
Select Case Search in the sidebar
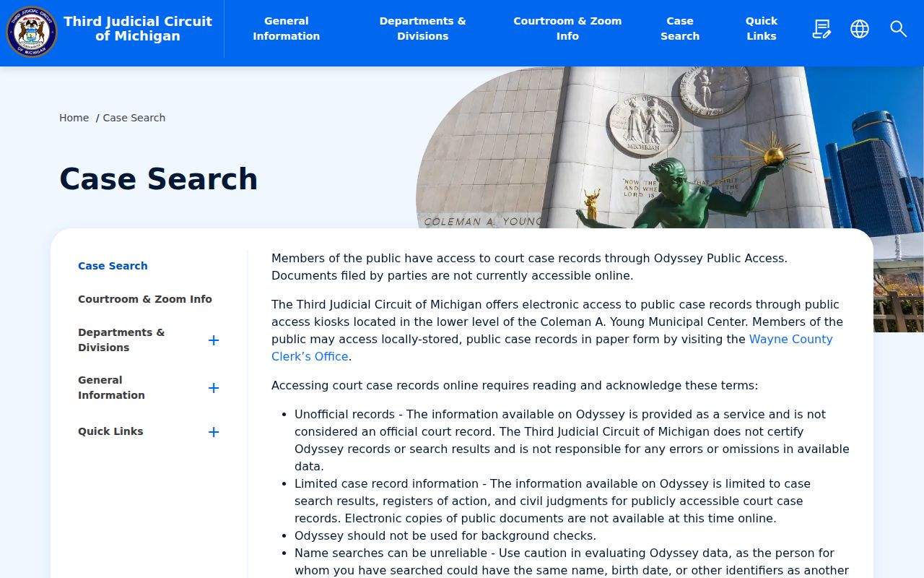113,266
